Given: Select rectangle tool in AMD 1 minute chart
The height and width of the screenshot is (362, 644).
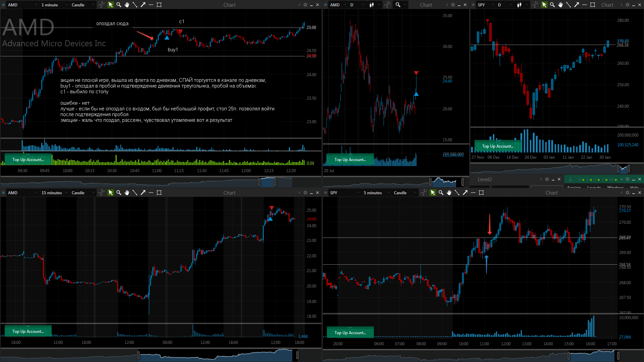Looking at the screenshot, I should tap(159, 5).
